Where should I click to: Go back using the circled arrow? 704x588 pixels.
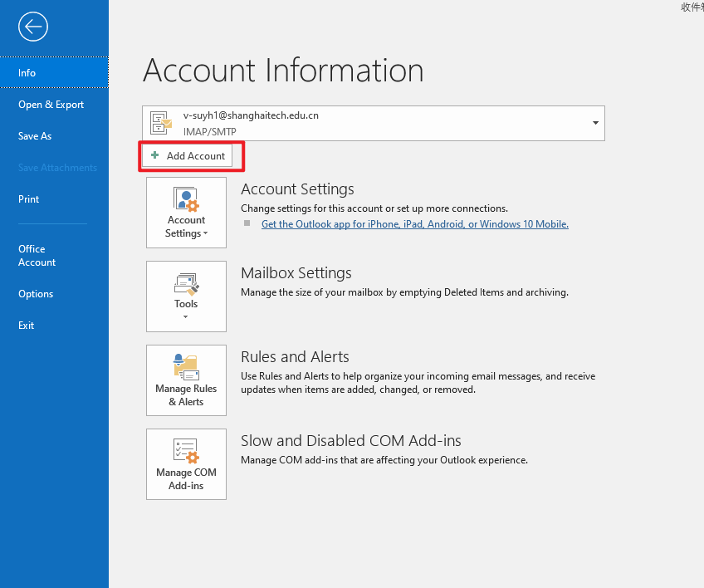(x=33, y=27)
